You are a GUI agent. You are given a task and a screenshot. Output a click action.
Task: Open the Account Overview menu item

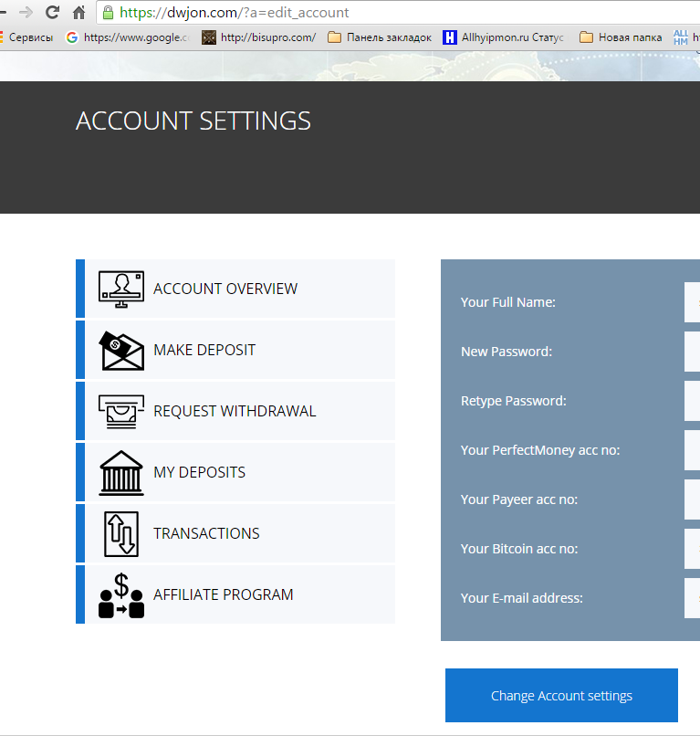235,289
